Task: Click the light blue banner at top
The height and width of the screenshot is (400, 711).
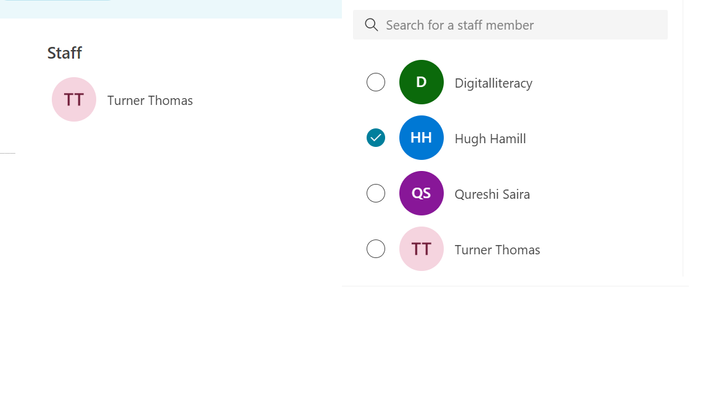Action: pos(171,9)
